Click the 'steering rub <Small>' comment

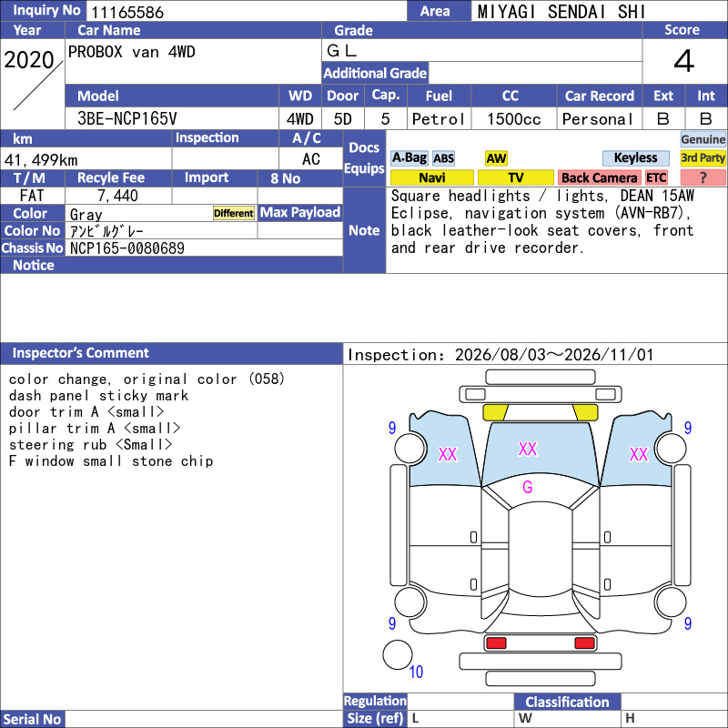90,445
